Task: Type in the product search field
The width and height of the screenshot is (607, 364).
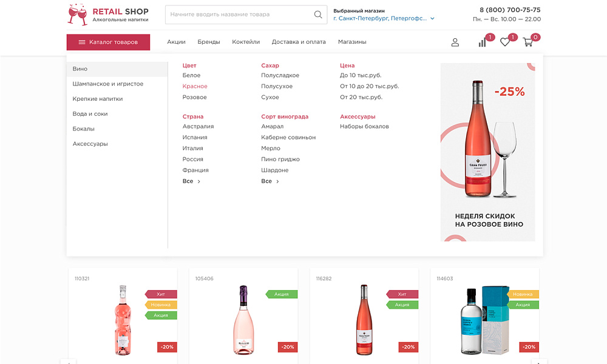Action: click(240, 15)
